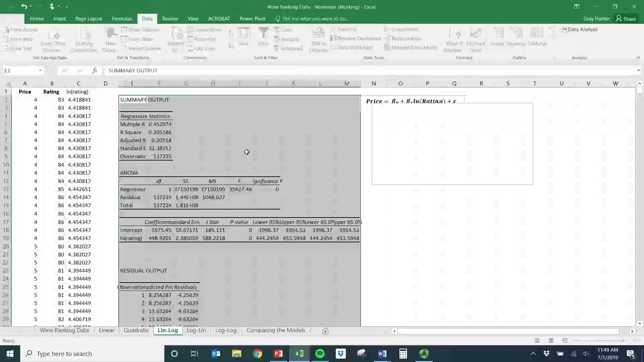Switch to the Quadratic sheet tab
644x362 pixels.
tap(136, 330)
